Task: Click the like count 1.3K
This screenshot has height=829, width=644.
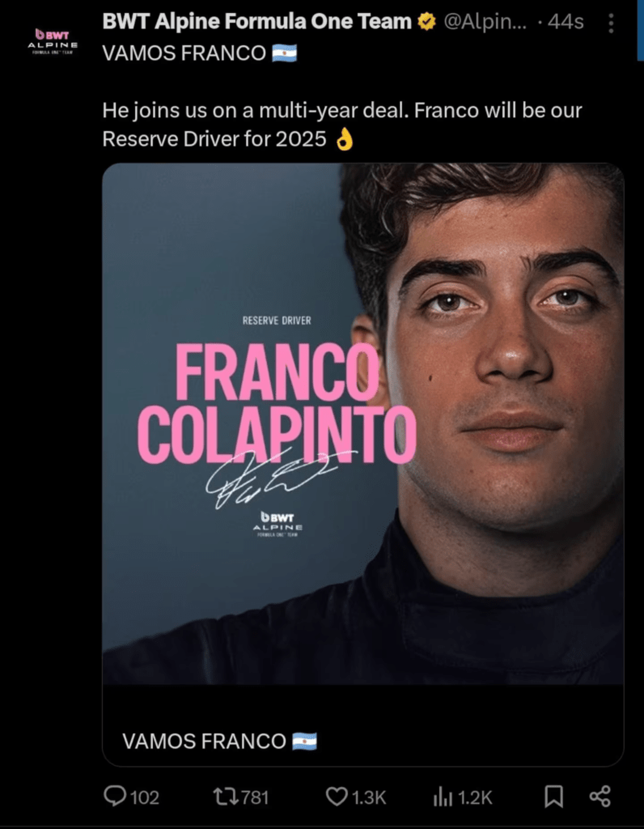Action: pyautogui.click(x=368, y=797)
